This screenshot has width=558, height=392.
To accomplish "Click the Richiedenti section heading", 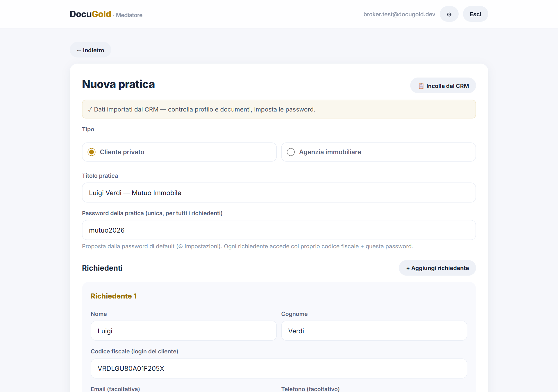I will point(102,268).
